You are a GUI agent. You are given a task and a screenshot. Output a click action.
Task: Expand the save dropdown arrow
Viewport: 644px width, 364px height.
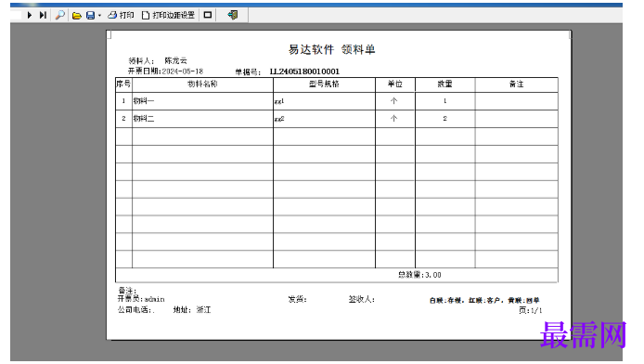(99, 16)
